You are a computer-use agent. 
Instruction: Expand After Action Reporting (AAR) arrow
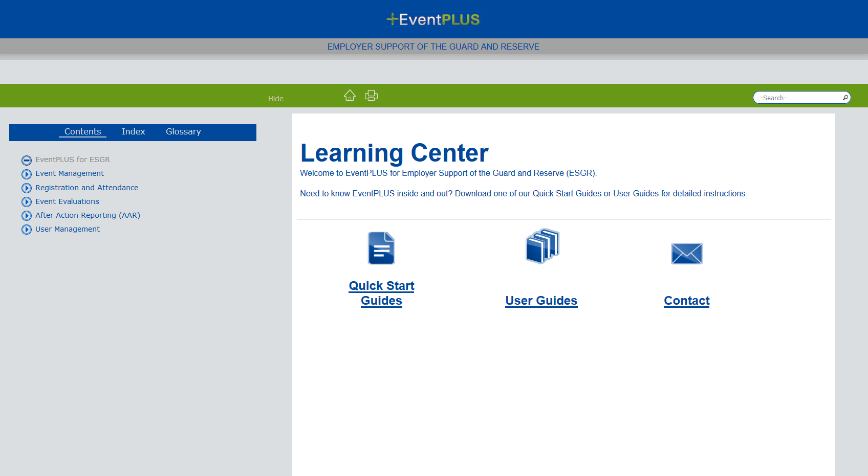(x=27, y=216)
